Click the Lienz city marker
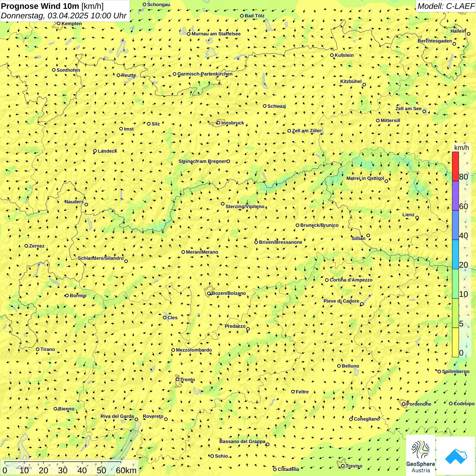 (x=417, y=218)
